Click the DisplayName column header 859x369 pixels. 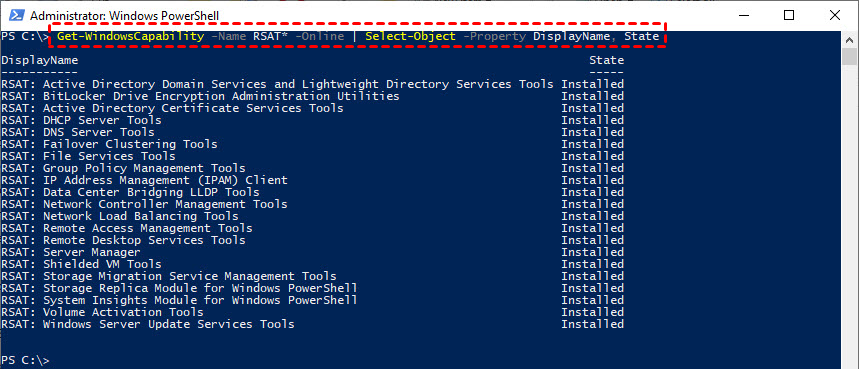39,60
